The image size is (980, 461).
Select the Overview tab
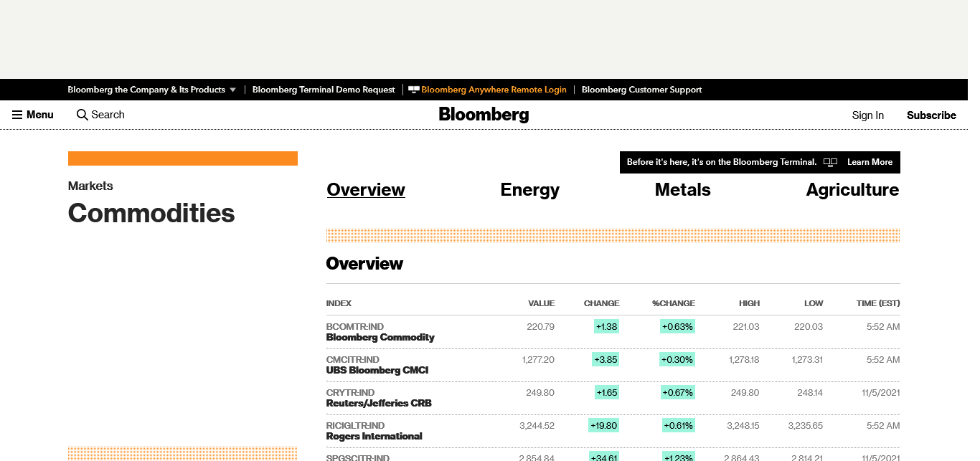[x=366, y=190]
